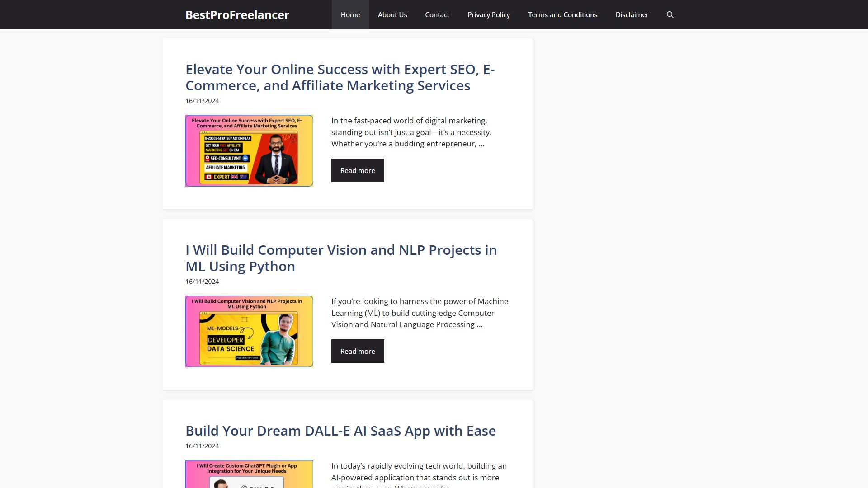The image size is (868, 488).
Task: Go to the Home menu item
Action: coord(350,15)
